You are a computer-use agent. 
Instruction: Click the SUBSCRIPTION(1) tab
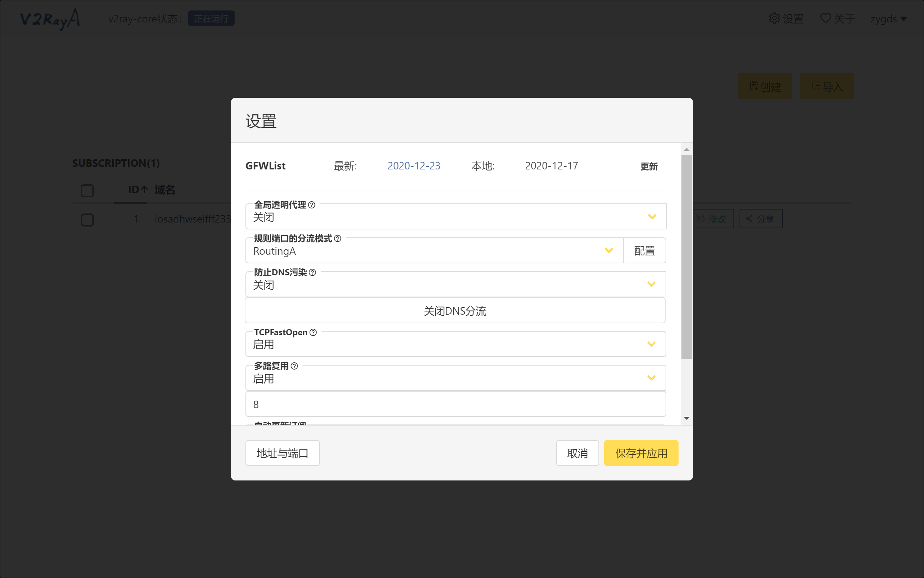pos(116,163)
